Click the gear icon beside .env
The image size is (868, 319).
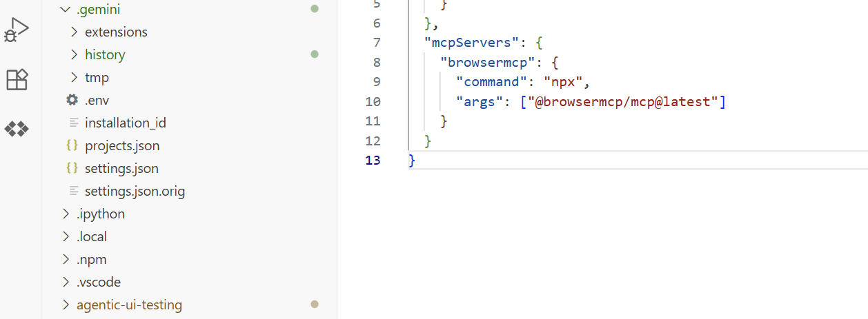pyautogui.click(x=72, y=100)
